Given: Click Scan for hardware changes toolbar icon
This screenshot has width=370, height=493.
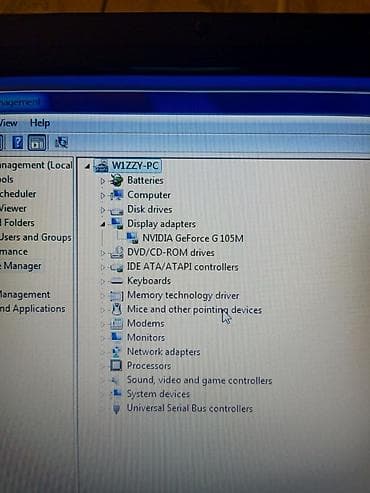Looking at the screenshot, I should [x=61, y=143].
